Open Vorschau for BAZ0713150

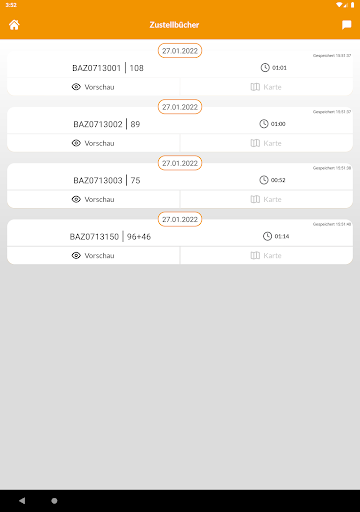[x=93, y=256]
